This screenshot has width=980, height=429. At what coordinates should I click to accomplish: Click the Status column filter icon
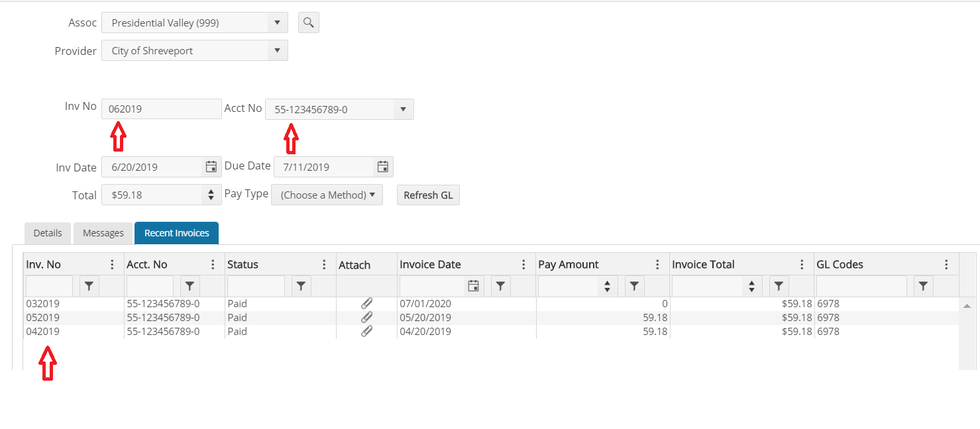point(301,286)
